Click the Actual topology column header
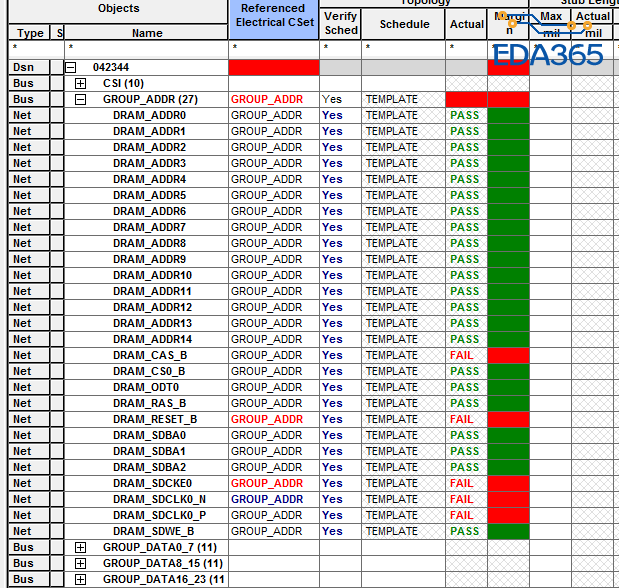This screenshot has height=588, width=619. tap(466, 24)
